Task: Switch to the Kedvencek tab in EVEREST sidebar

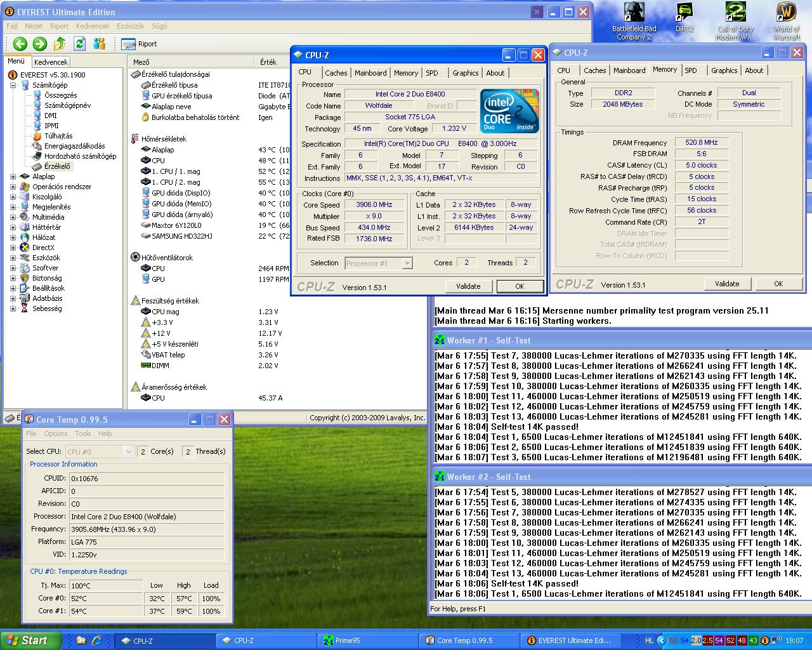Action: [x=51, y=62]
